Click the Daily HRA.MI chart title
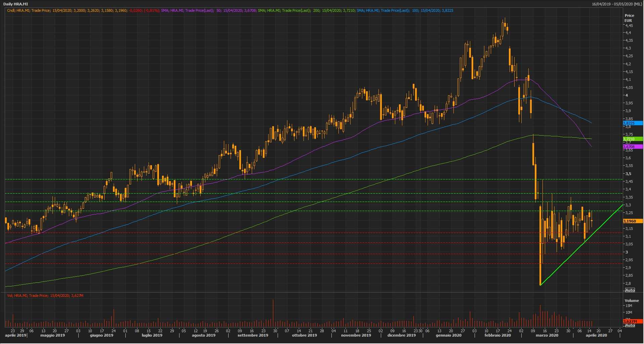The width and height of the screenshot is (644, 344). [x=16, y=4]
